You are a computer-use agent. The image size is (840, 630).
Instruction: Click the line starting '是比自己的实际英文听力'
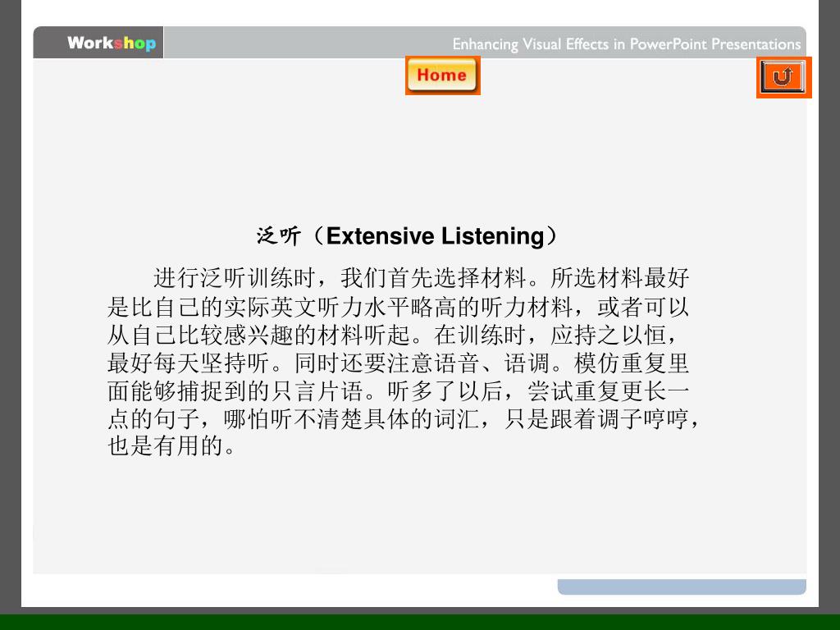click(x=398, y=307)
